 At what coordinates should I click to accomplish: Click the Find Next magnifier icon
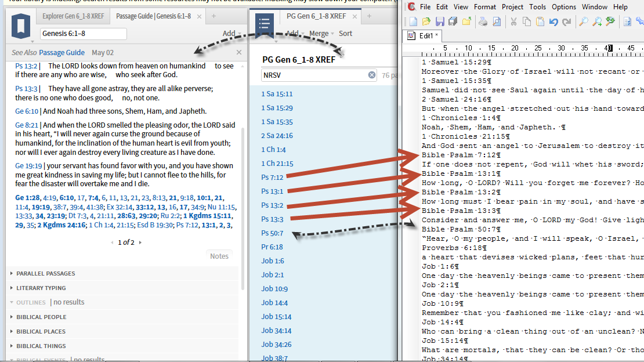coord(597,21)
